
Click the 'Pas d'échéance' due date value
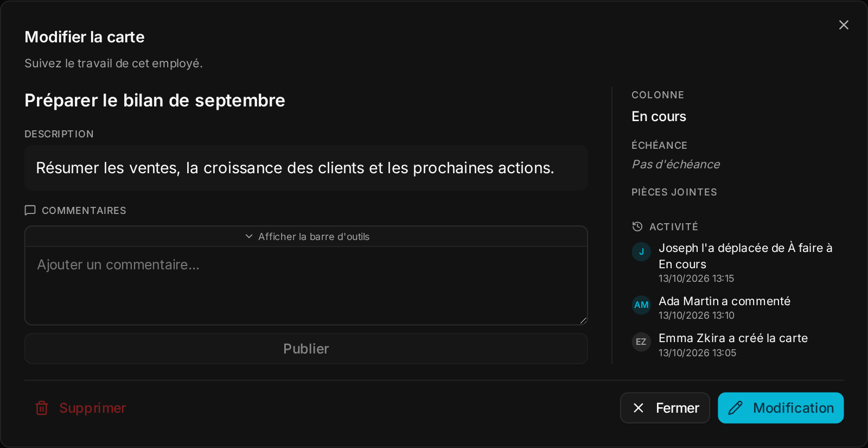coord(676,164)
